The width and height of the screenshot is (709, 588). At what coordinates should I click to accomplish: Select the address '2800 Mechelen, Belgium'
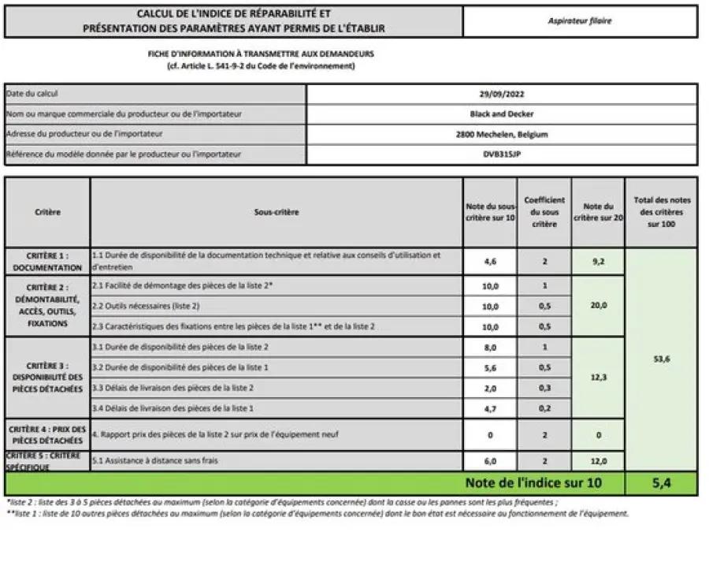[x=502, y=135]
